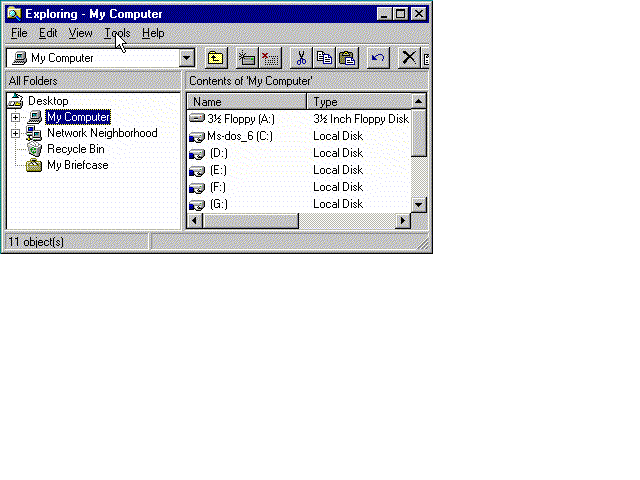Open the Edit menu
640x480 pixels.
pos(48,33)
